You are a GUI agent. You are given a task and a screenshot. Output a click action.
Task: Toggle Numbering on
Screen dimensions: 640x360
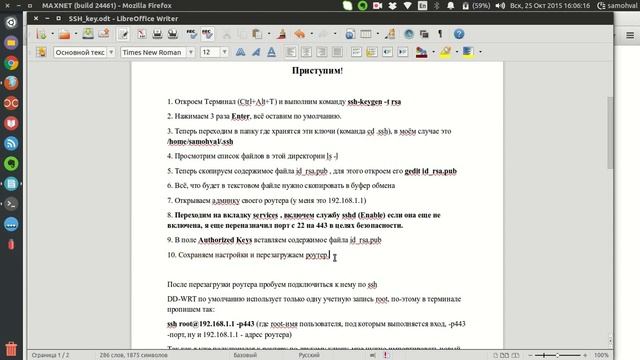point(356,52)
